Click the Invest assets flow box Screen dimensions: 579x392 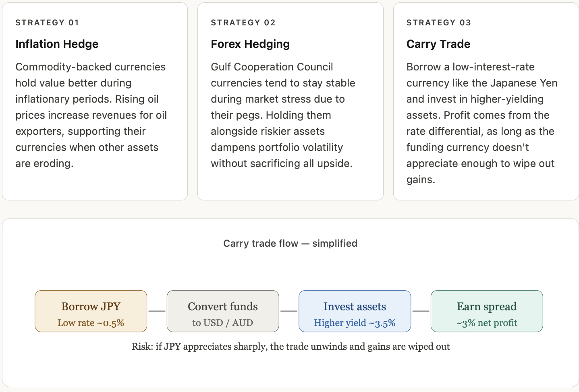[x=355, y=311]
